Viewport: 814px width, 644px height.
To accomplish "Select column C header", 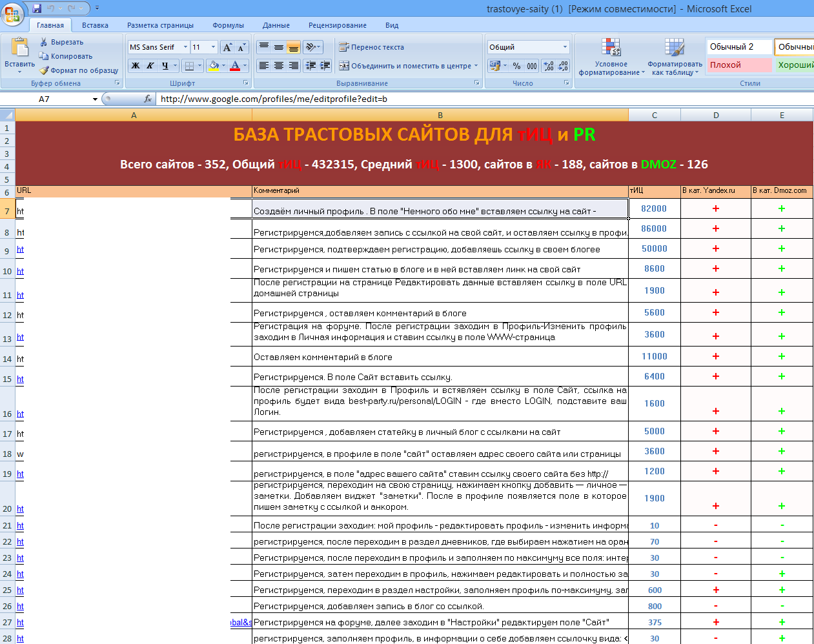I will click(x=655, y=115).
